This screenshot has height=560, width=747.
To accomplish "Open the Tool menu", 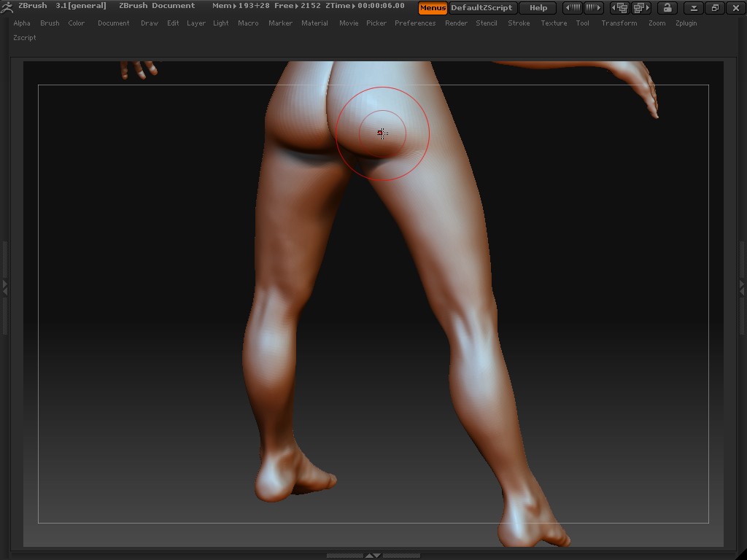I will [583, 23].
